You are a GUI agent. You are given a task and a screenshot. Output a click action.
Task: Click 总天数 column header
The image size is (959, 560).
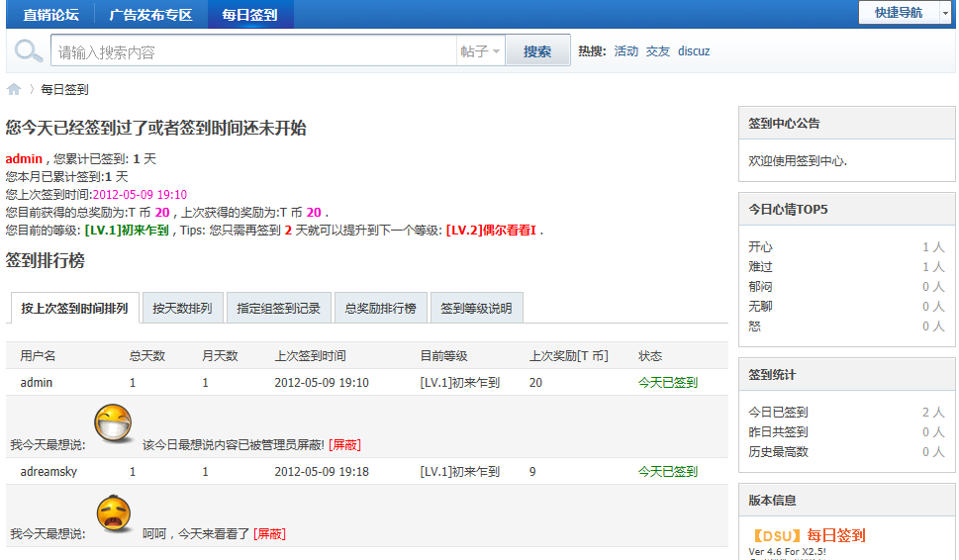pyautogui.click(x=146, y=356)
